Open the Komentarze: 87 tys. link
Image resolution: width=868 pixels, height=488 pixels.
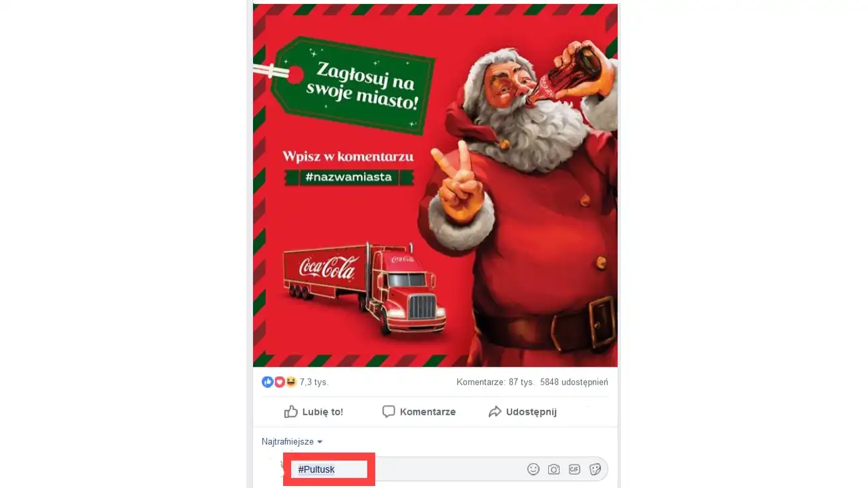coord(495,383)
